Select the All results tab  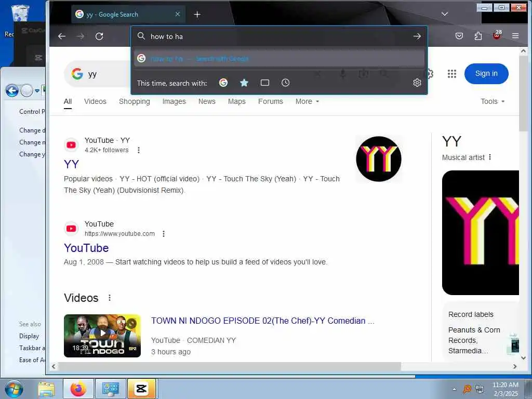pyautogui.click(x=68, y=101)
